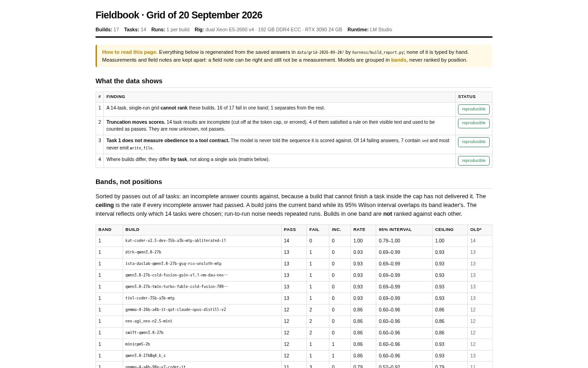Follow the highlighted 'bands' link in the note
Image resolution: width=588 pixels, height=368 pixels.
399,60
